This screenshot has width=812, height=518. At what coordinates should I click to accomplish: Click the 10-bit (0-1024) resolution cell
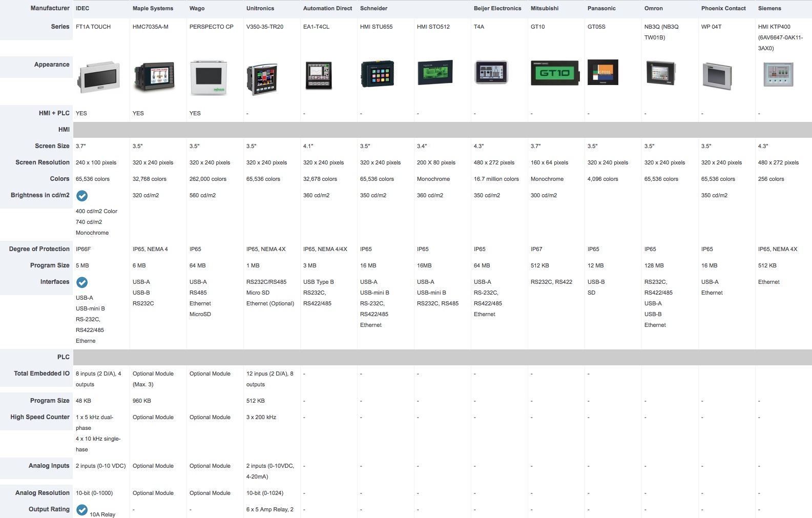[x=265, y=493]
